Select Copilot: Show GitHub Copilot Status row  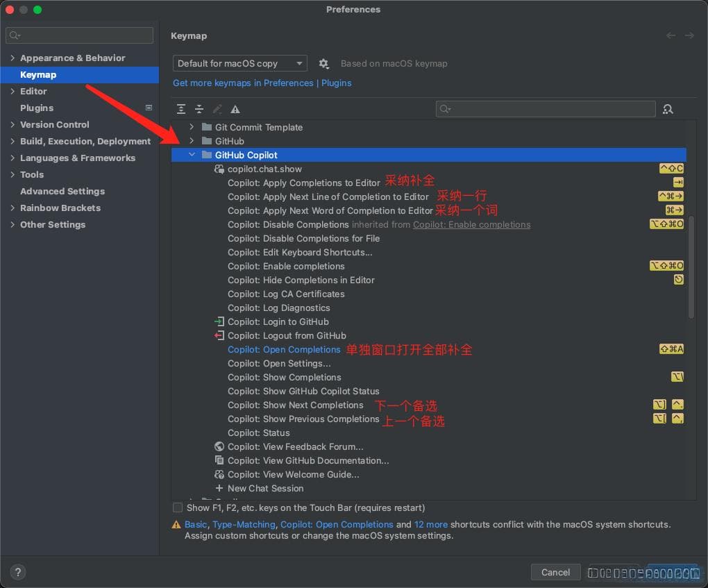[x=429, y=391]
